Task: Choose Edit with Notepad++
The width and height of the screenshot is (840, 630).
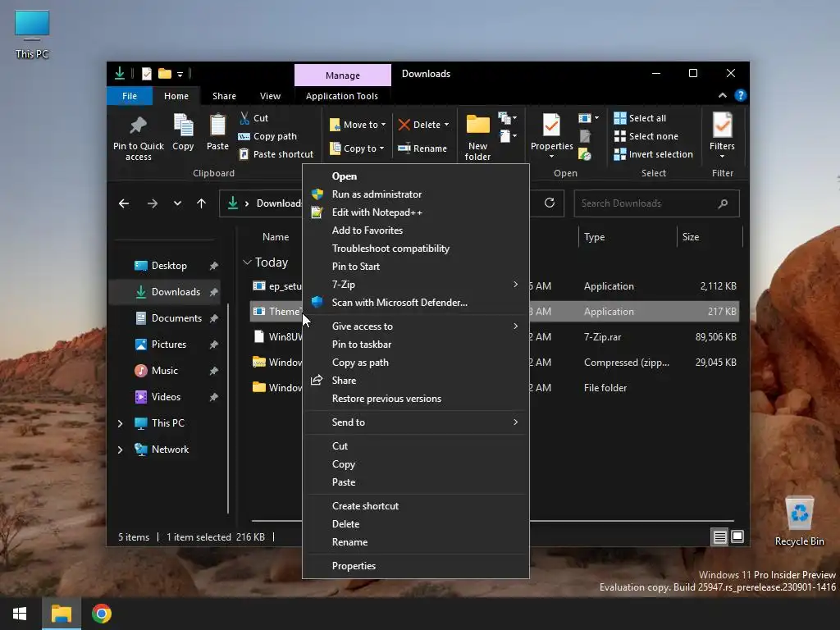Action: [x=416, y=212]
